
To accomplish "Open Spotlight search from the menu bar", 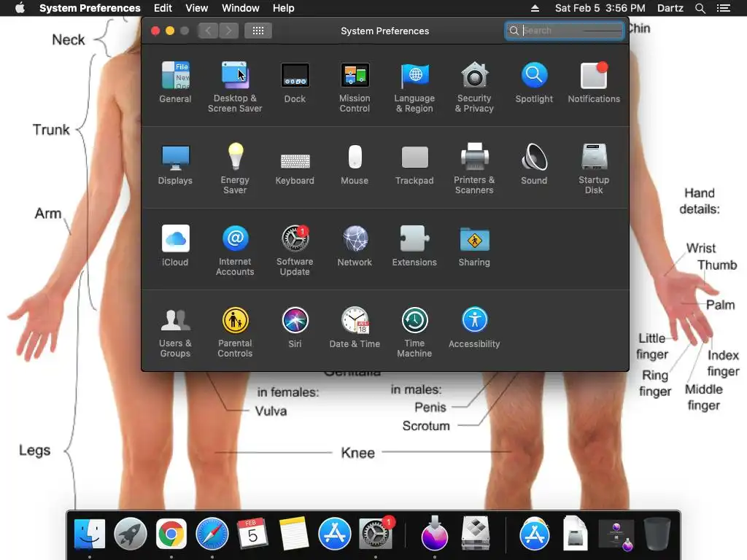I will [700, 8].
